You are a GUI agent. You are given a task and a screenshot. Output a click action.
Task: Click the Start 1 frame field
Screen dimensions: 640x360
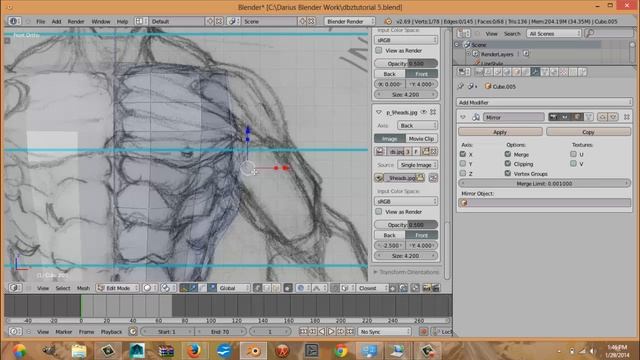167,332
